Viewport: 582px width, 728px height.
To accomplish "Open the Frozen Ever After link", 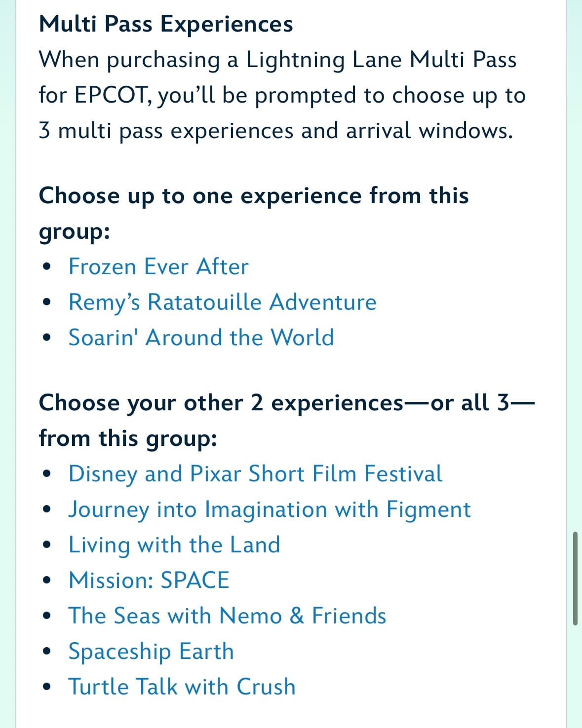I will [158, 266].
